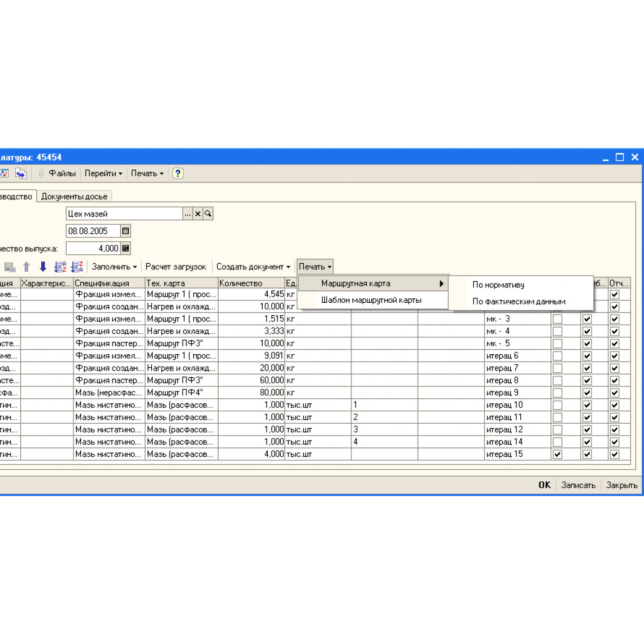Click the Записать button

578,485
